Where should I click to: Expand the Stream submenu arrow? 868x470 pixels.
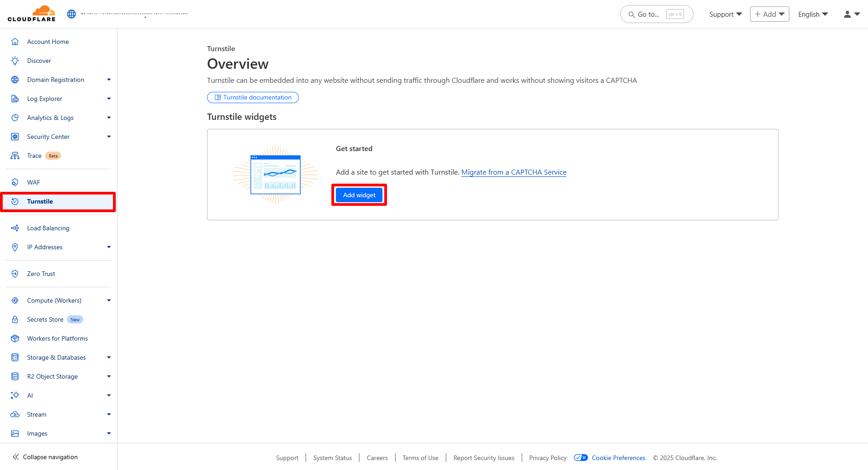(109, 414)
